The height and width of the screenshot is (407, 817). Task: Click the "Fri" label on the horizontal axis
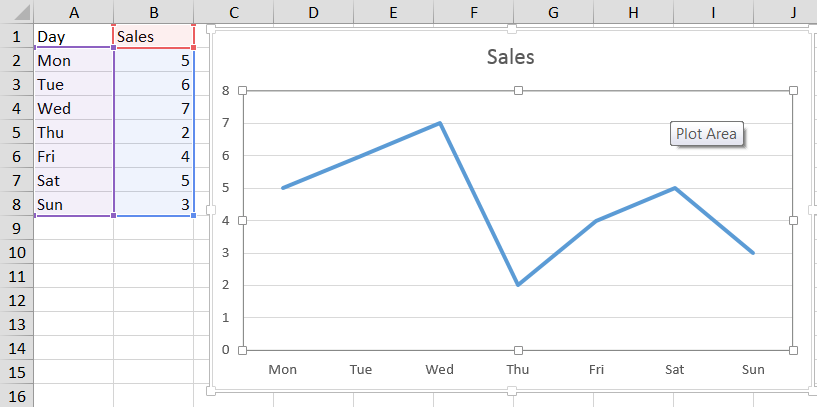[x=596, y=370]
